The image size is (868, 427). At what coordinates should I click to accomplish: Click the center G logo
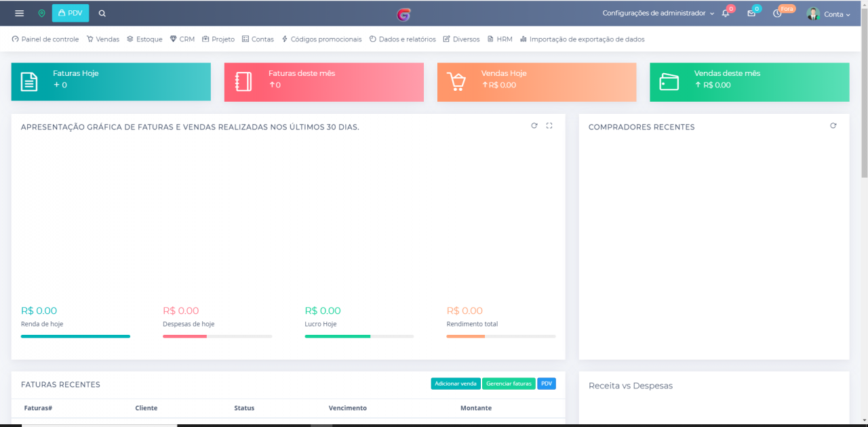404,14
